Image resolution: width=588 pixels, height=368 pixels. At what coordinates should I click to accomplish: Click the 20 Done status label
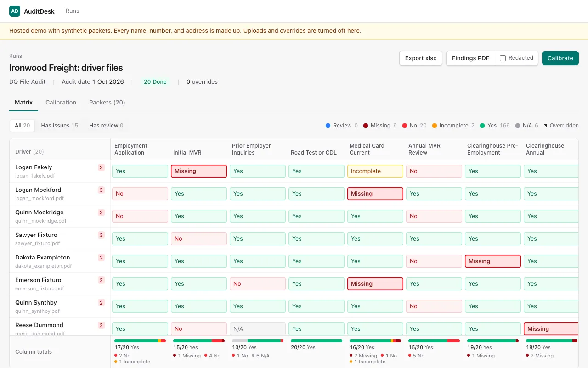pyautogui.click(x=155, y=82)
